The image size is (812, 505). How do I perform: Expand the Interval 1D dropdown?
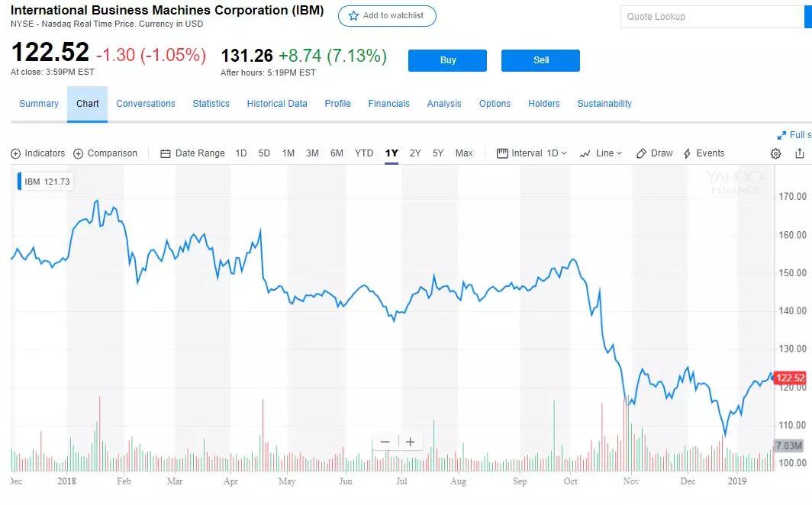point(532,153)
